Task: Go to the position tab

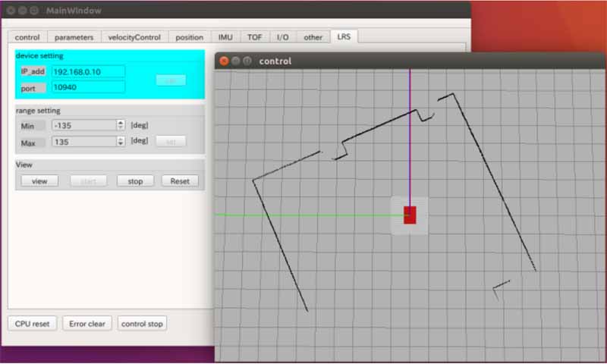Action: point(189,37)
